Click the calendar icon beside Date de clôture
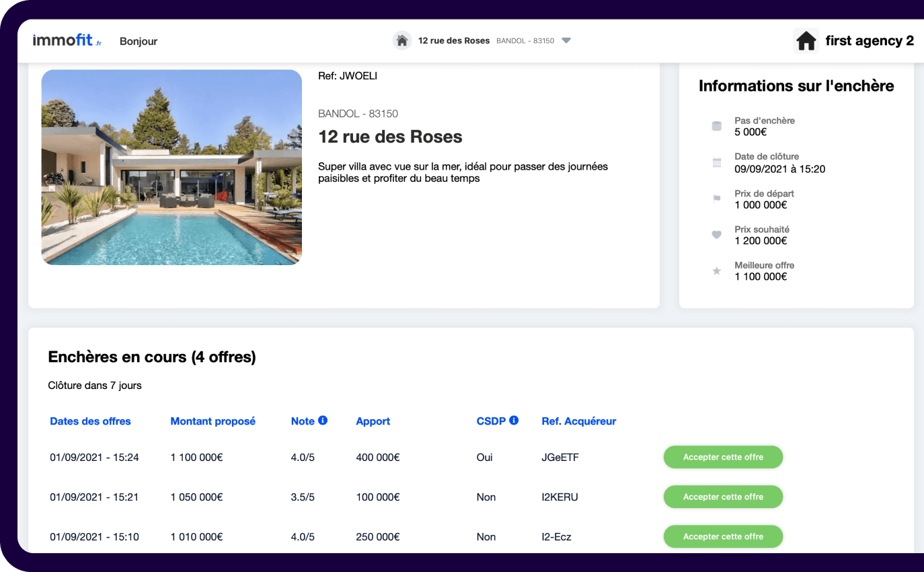Image resolution: width=924 pixels, height=572 pixels. pyautogui.click(x=716, y=162)
